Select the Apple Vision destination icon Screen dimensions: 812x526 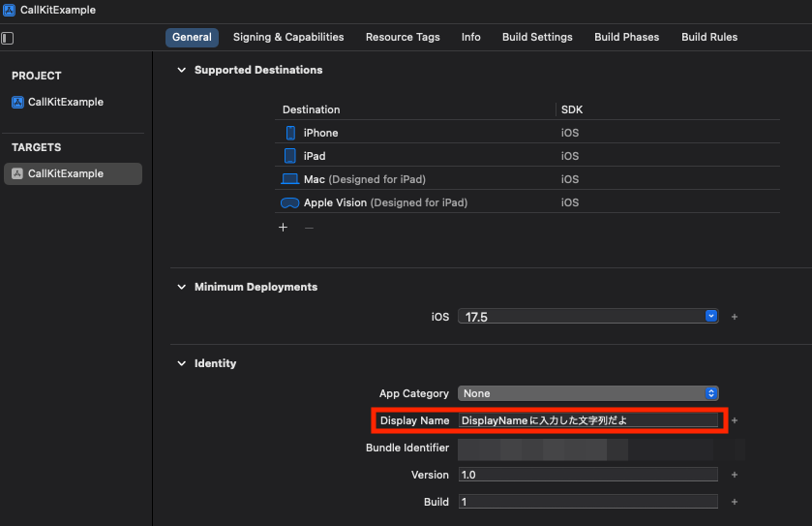click(x=289, y=202)
